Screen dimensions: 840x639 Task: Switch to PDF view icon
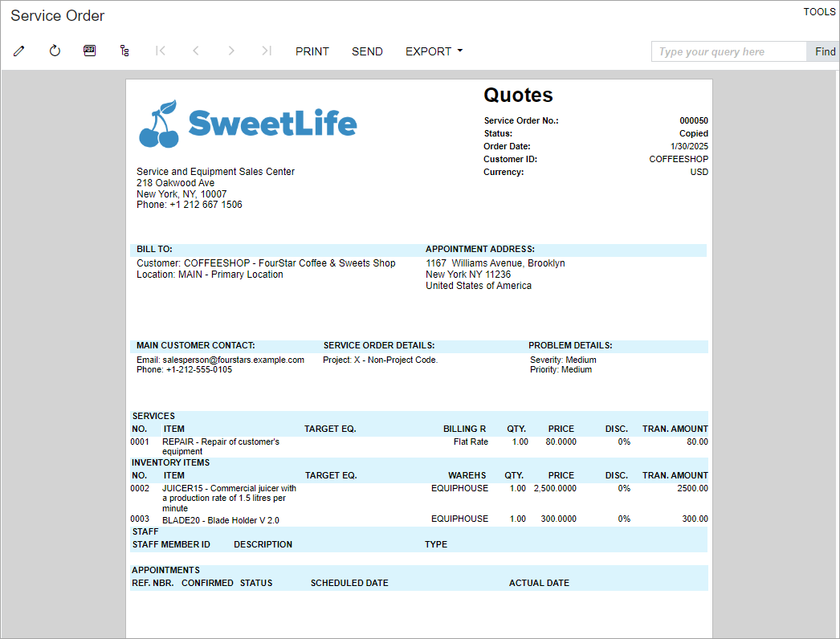coord(90,51)
